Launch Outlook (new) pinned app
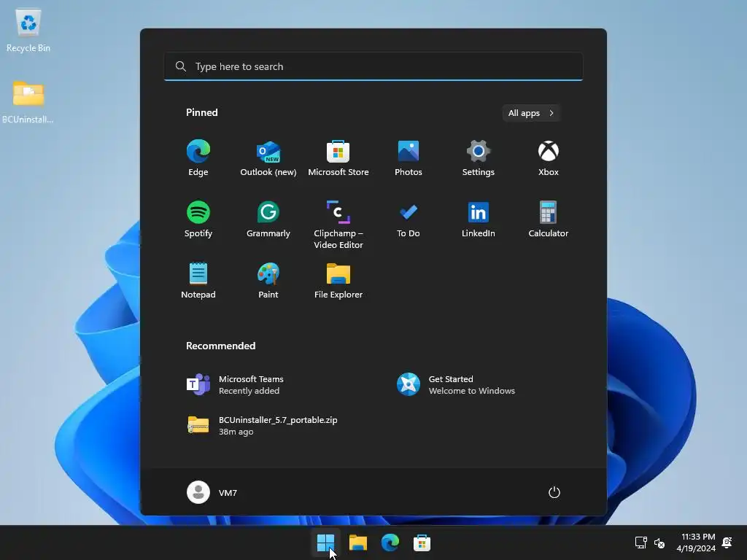Viewport: 747px width, 560px height. tap(268, 158)
